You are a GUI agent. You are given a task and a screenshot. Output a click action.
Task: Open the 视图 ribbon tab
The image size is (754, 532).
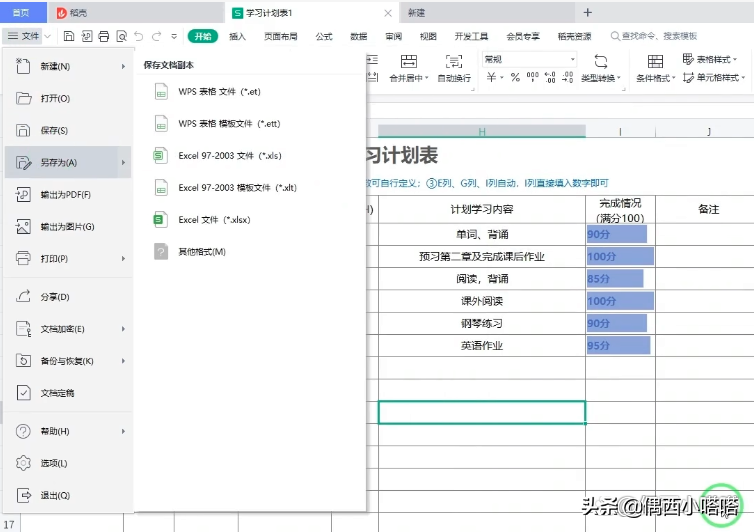pyautogui.click(x=428, y=36)
